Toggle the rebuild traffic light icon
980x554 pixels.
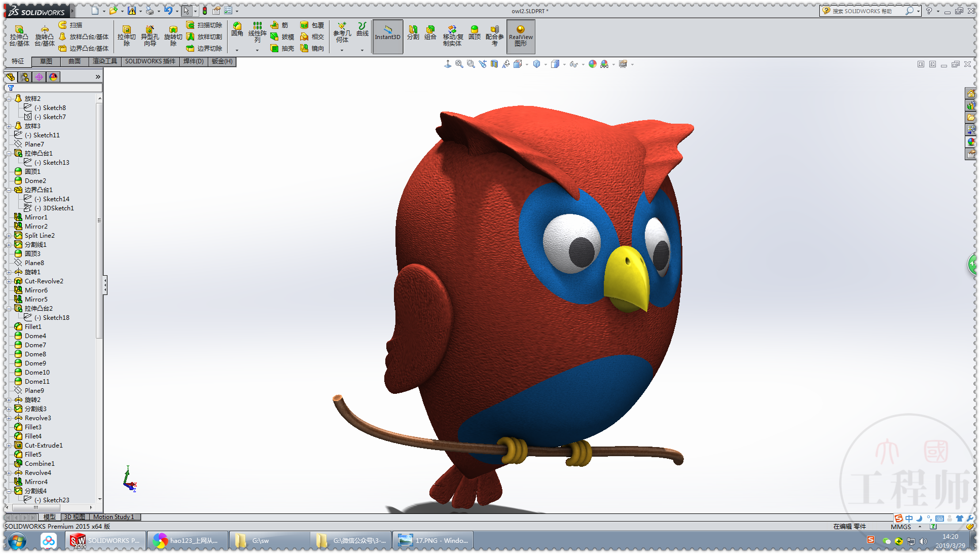click(205, 11)
